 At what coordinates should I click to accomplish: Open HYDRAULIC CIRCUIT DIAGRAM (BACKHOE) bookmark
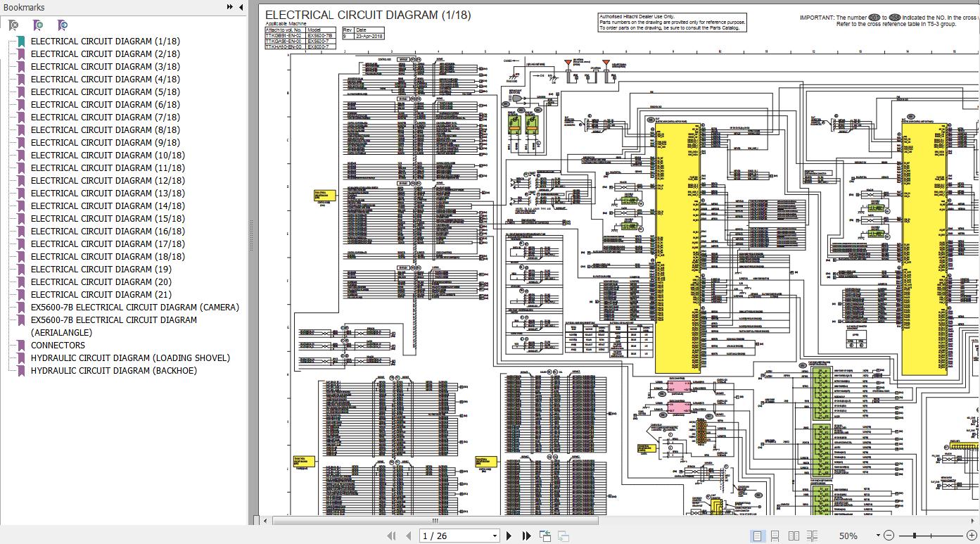(114, 371)
